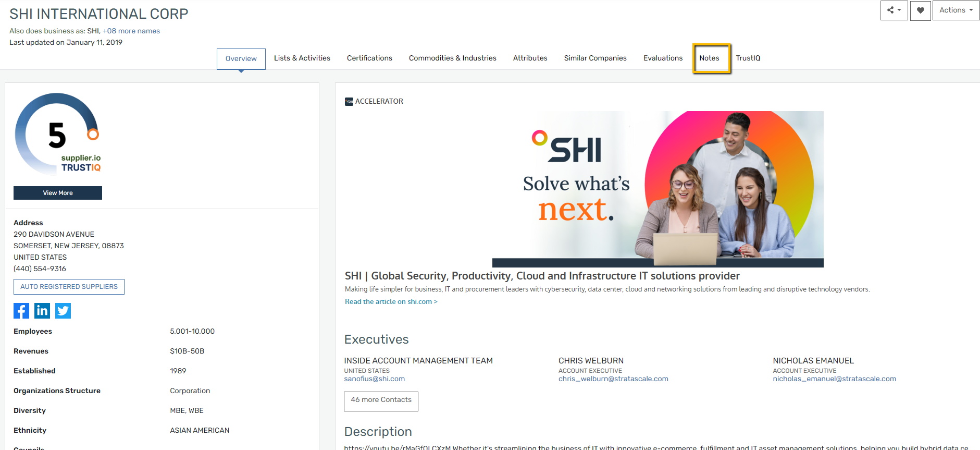Click the TrustIQ score gauge
The height and width of the screenshot is (450, 980).
(x=57, y=134)
